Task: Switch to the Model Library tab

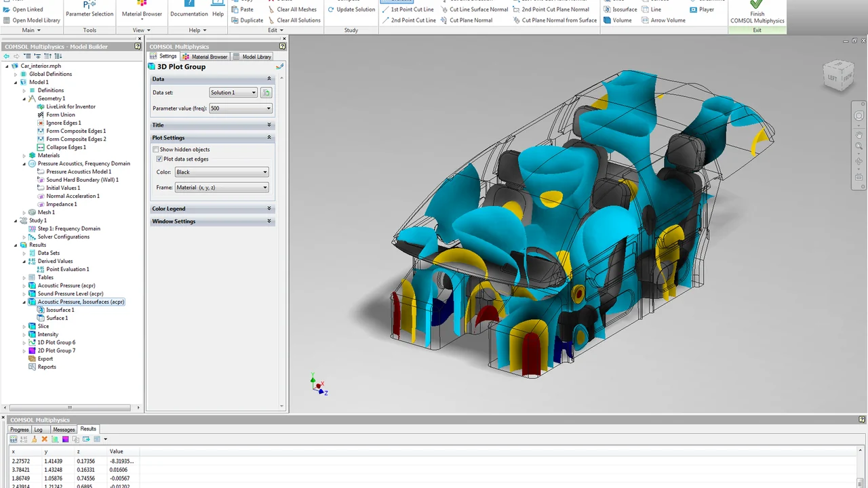Action: [253, 57]
